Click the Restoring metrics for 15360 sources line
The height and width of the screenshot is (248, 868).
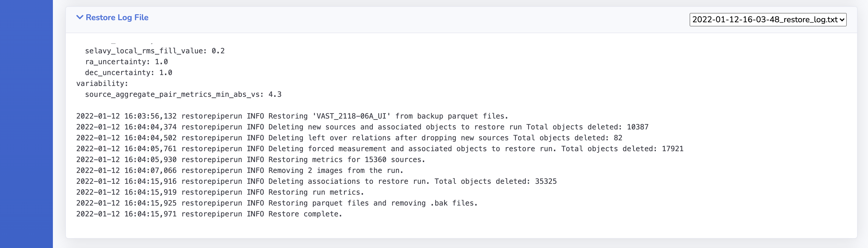(251, 159)
